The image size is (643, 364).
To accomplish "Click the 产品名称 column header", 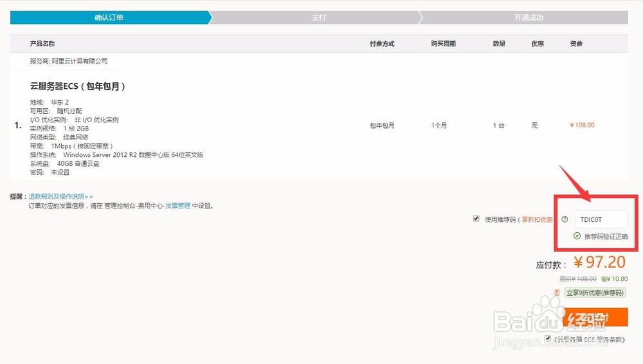I will 42,44.
